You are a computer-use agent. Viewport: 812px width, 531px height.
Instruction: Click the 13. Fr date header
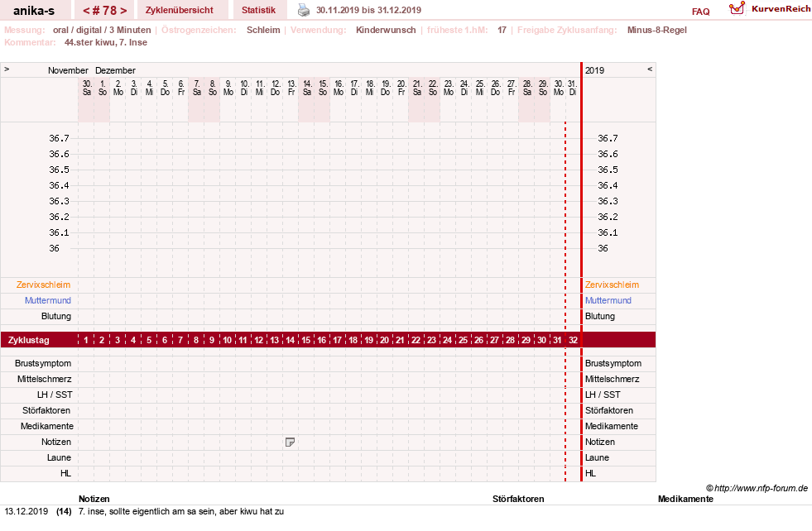click(291, 88)
